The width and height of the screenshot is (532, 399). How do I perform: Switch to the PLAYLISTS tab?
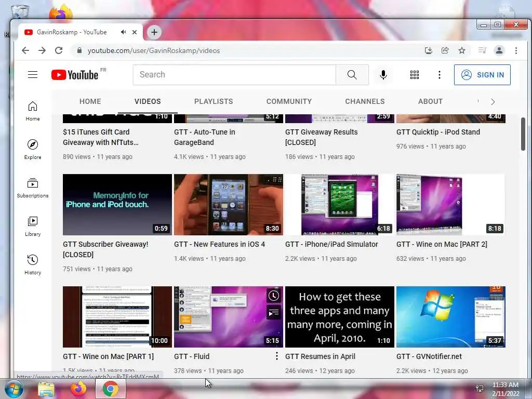tap(214, 101)
